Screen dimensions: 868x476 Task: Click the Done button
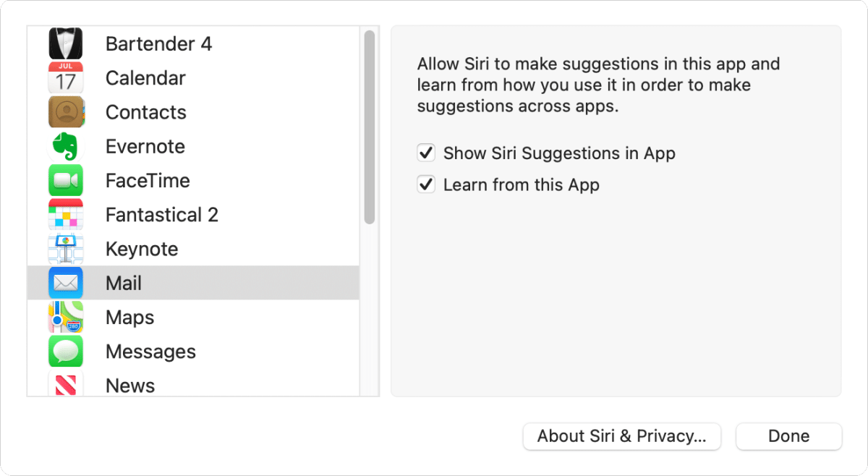789,436
